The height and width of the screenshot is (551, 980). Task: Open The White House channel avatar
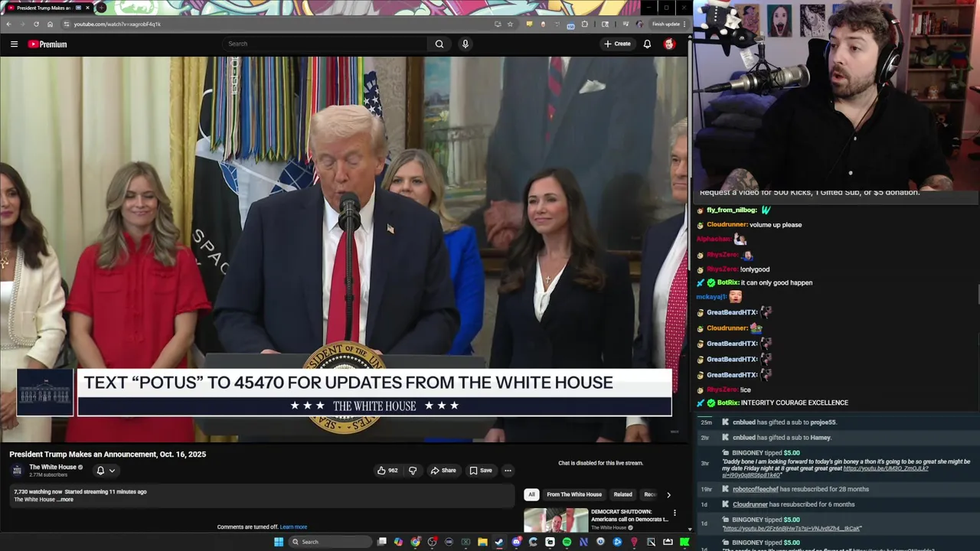[x=17, y=471]
